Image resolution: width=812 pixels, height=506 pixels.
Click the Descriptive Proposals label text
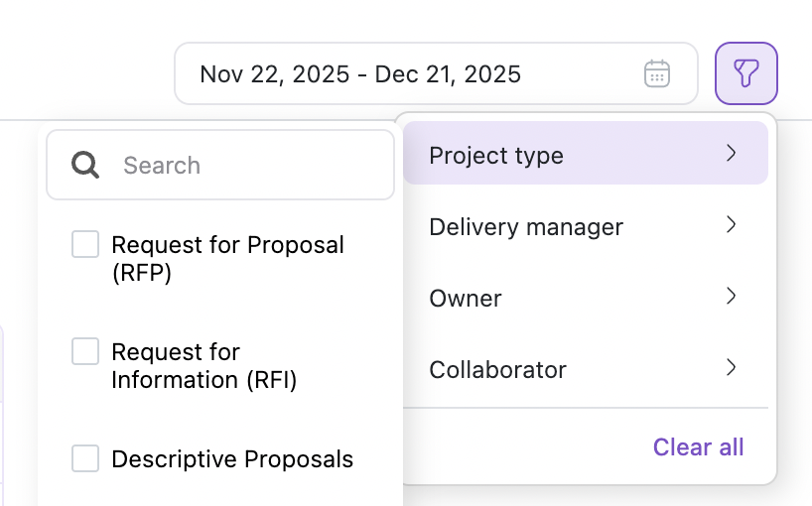[x=232, y=458]
